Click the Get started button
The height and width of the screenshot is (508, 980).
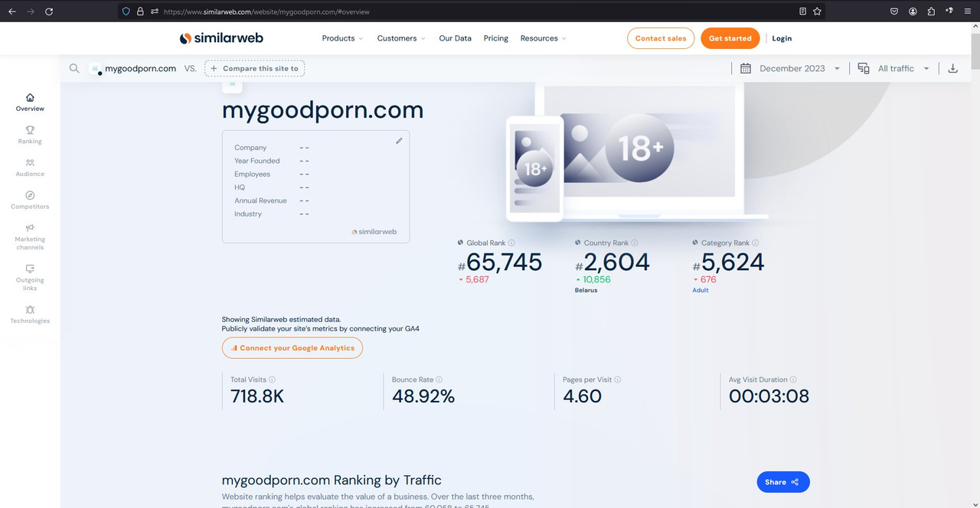(730, 37)
